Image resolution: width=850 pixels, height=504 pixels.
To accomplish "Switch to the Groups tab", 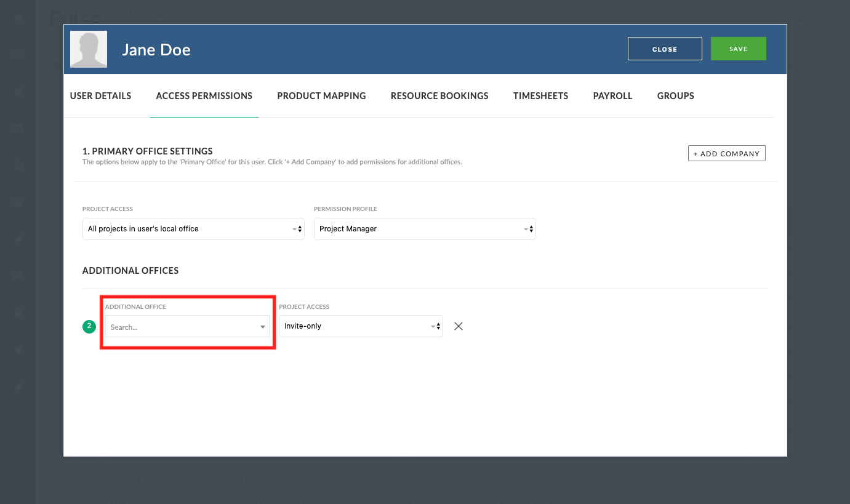I will tap(675, 96).
